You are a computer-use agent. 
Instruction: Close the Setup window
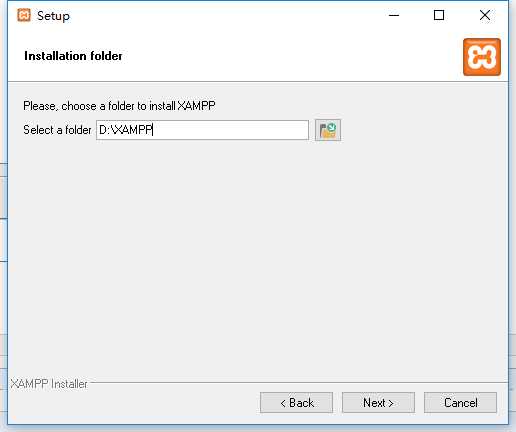[485, 15]
